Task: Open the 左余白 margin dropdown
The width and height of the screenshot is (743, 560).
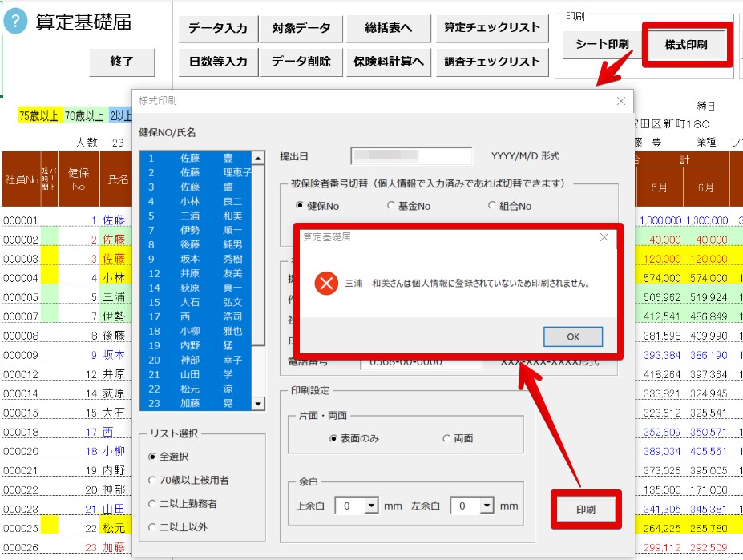Action: pos(487,506)
